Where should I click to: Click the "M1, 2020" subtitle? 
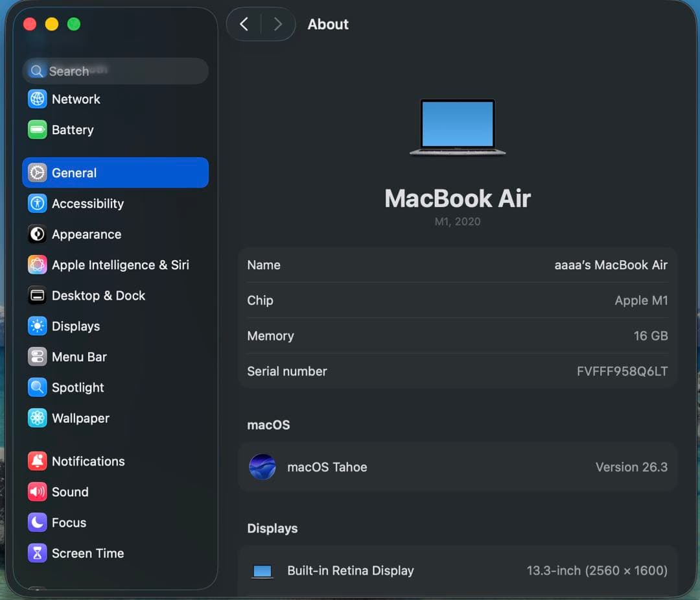click(x=458, y=222)
